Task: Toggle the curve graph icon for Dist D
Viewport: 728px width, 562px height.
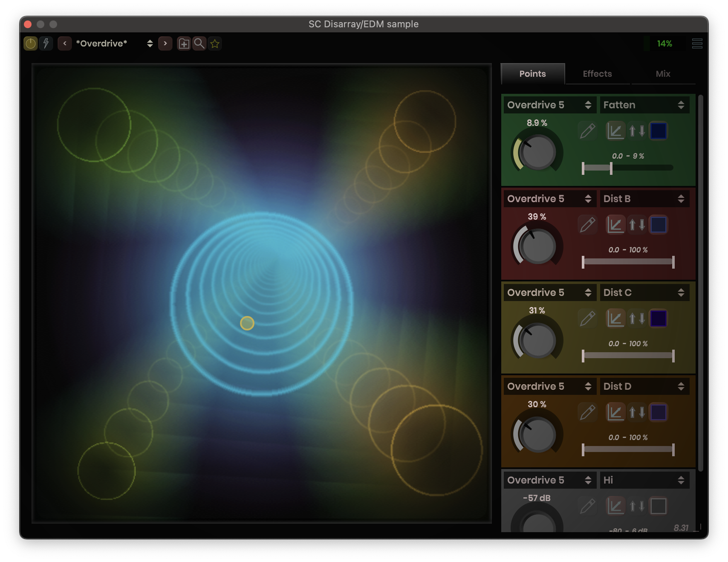Action: tap(615, 412)
